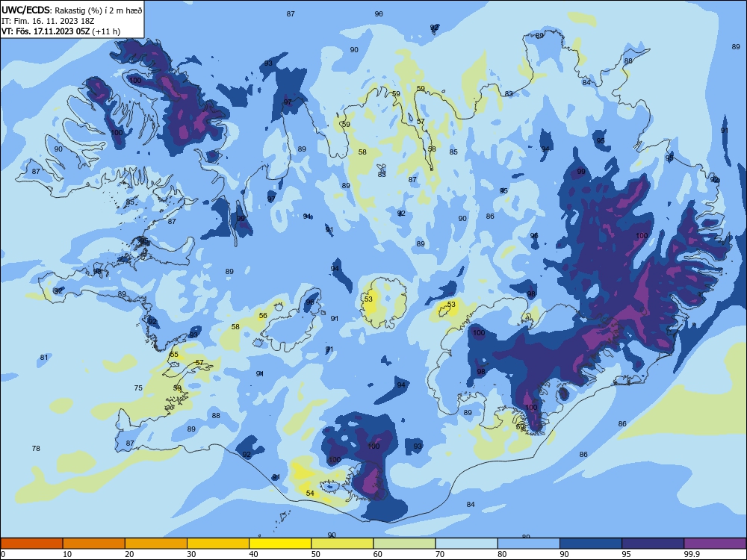This screenshot has width=747, height=560.
Task: Click the legend tick label 0
Action: pos(3,554)
